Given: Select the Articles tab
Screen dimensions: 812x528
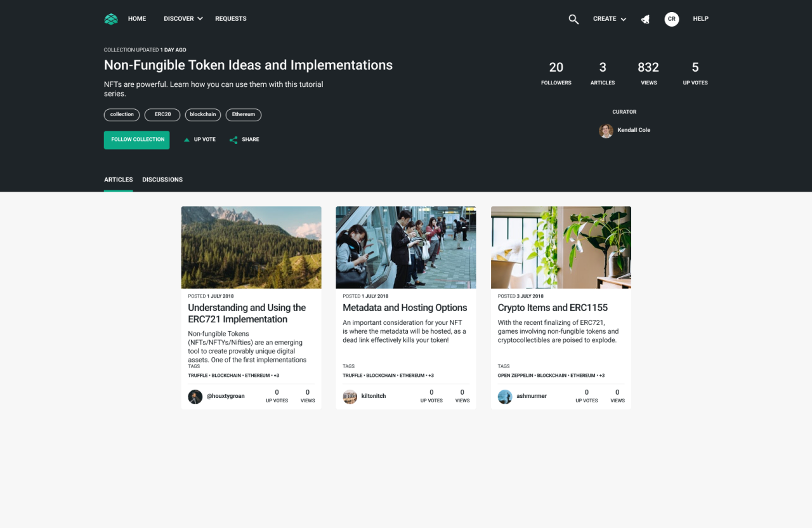Looking at the screenshot, I should click(119, 180).
